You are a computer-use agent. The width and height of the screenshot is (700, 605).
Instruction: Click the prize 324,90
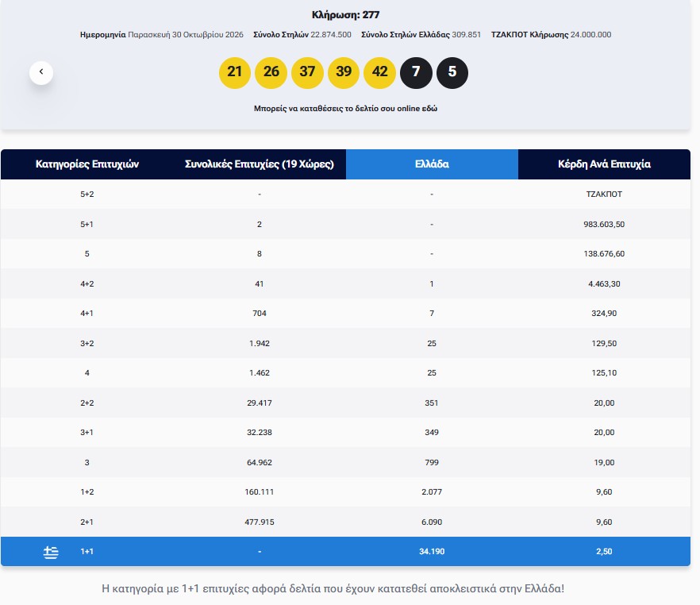[x=604, y=314]
